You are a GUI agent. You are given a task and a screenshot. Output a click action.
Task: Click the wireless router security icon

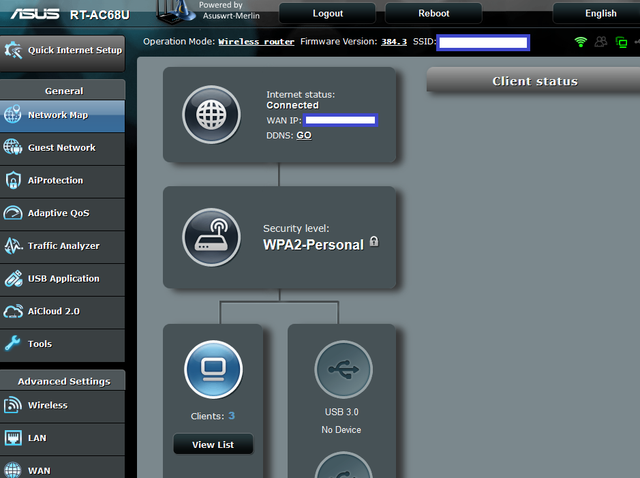point(211,237)
